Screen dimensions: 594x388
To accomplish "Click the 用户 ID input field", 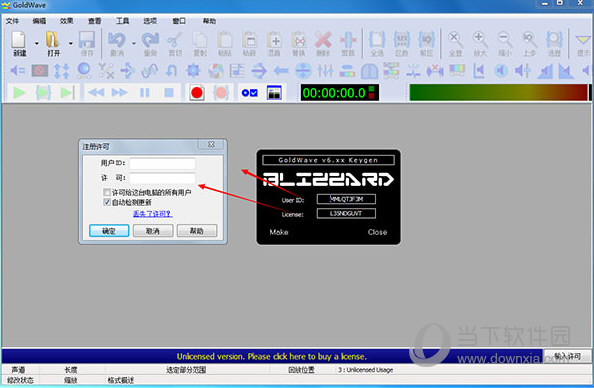I will point(163,164).
